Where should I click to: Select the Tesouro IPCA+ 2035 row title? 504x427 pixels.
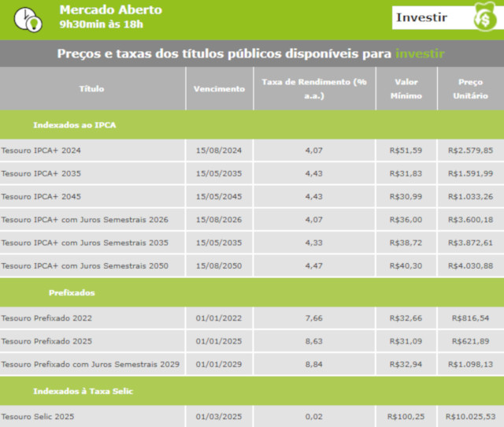41,173
